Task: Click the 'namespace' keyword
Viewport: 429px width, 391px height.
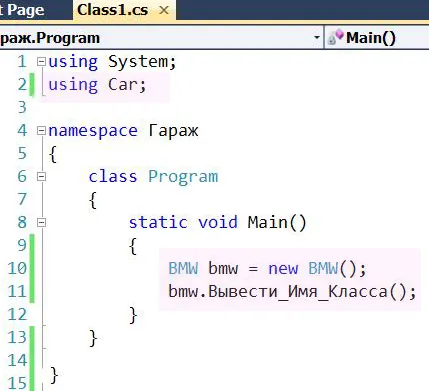Action: 93,131
